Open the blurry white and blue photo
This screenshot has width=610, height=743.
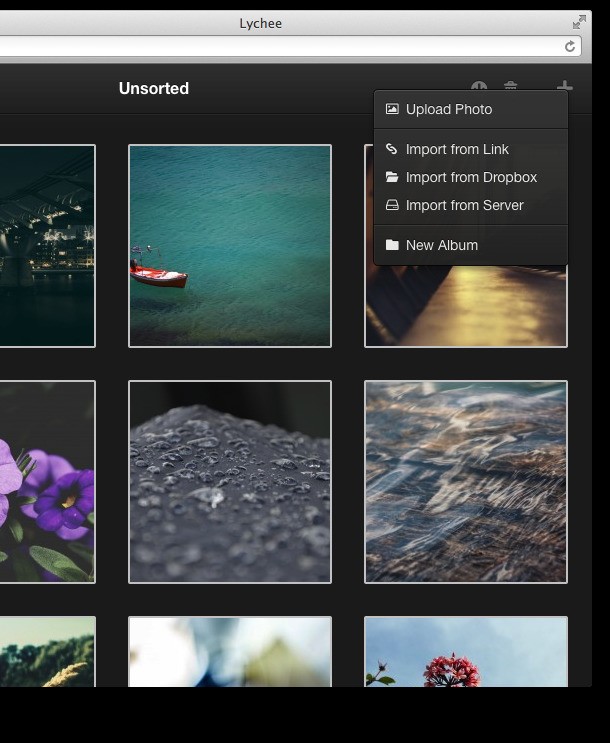click(x=230, y=652)
